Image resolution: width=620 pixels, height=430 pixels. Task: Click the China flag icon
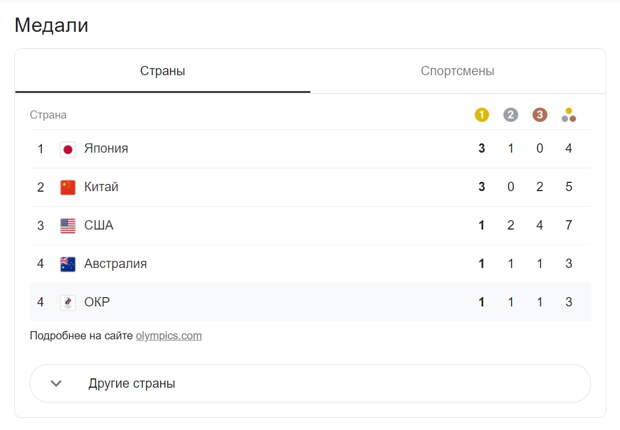tap(68, 188)
